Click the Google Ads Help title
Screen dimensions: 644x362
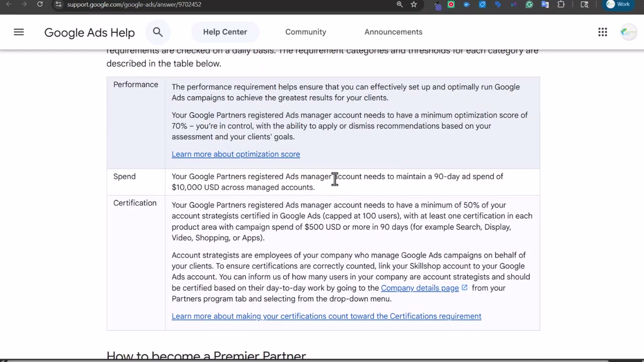(x=90, y=33)
